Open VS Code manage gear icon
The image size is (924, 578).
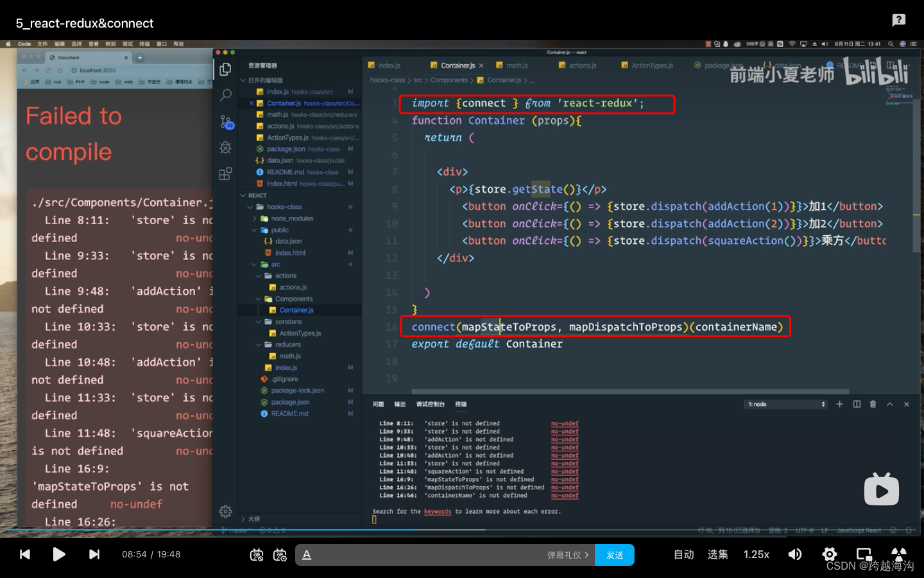(225, 511)
